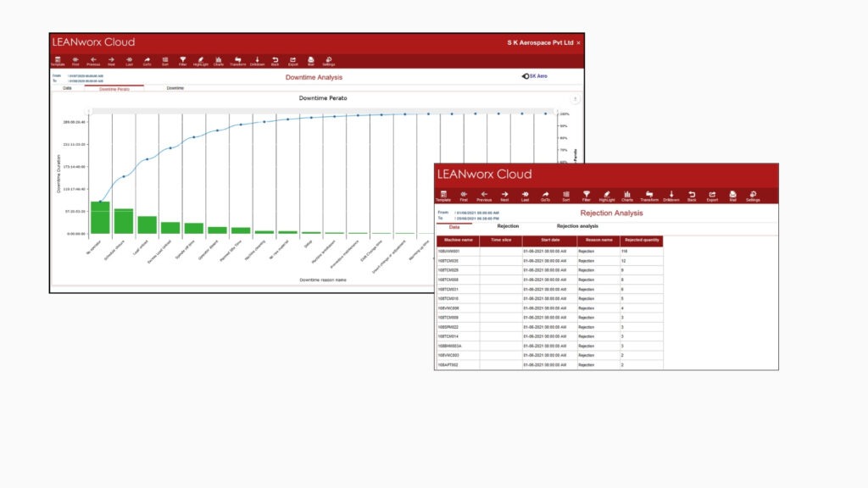Choose HighLight tool in Rejection Analysis toolbar
This screenshot has width=868, height=488.
607,196
